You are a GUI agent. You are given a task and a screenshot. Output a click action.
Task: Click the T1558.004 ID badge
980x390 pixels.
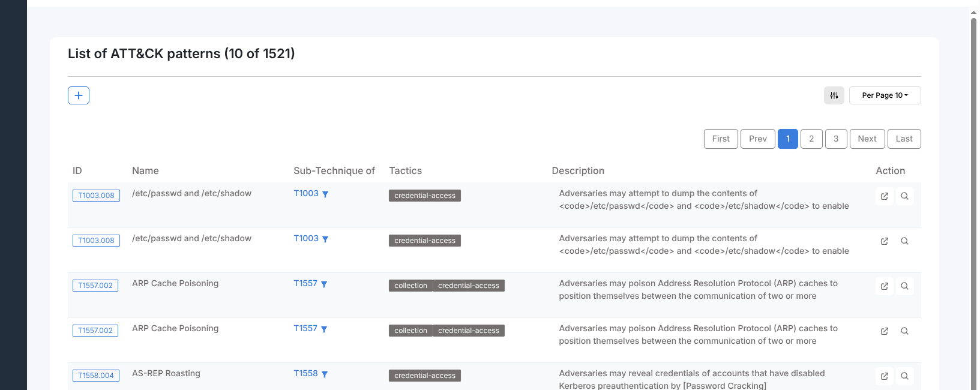[x=96, y=376]
